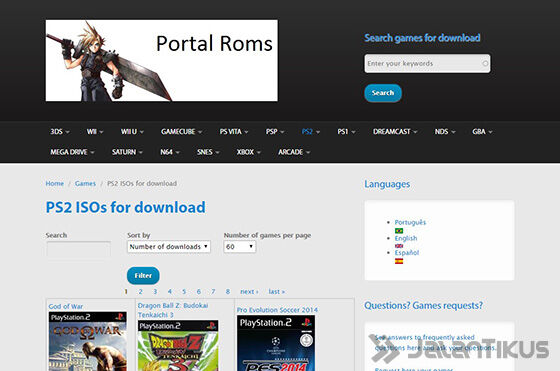Click the 'Languages' sidebar heading
The image size is (560, 371).
(x=387, y=184)
